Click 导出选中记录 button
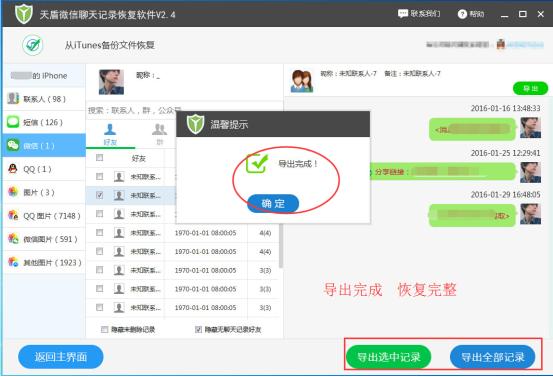This screenshot has height=377, width=553. click(x=388, y=357)
